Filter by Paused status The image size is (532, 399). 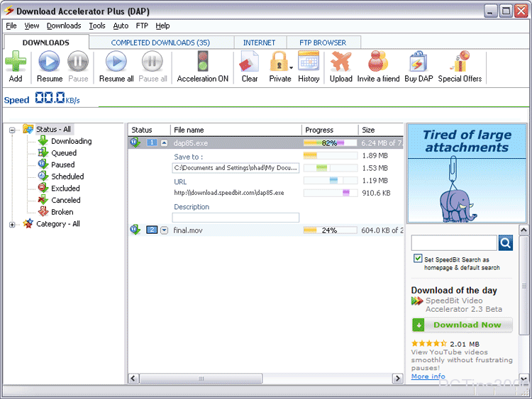(x=62, y=164)
